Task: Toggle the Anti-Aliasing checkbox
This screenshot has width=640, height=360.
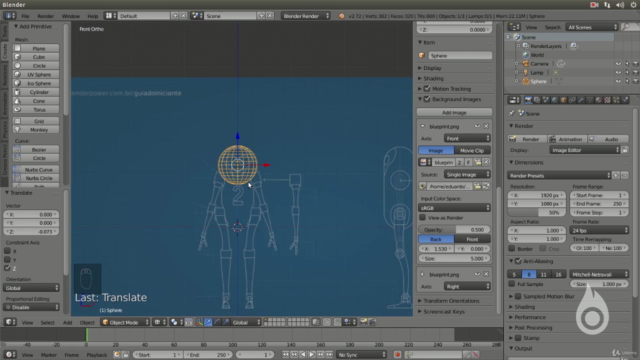Action: pos(518,261)
